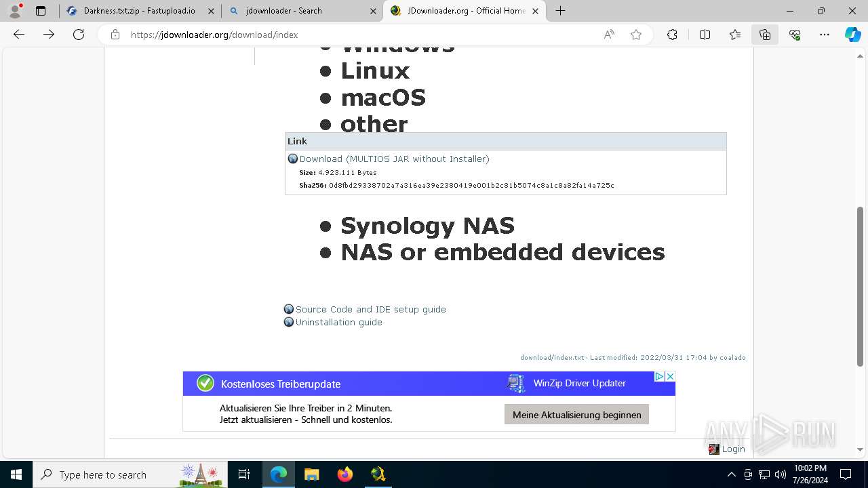
Task: Open File Explorer from taskbar
Action: (x=311, y=474)
